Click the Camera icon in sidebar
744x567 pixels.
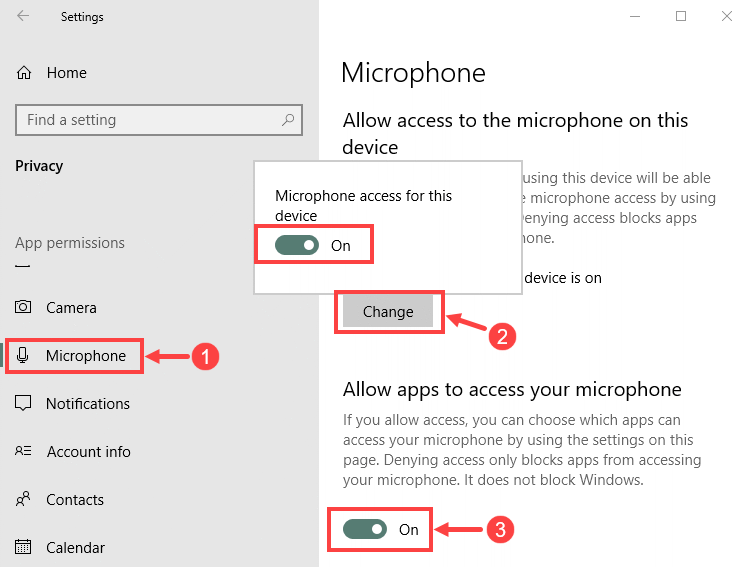tap(23, 307)
